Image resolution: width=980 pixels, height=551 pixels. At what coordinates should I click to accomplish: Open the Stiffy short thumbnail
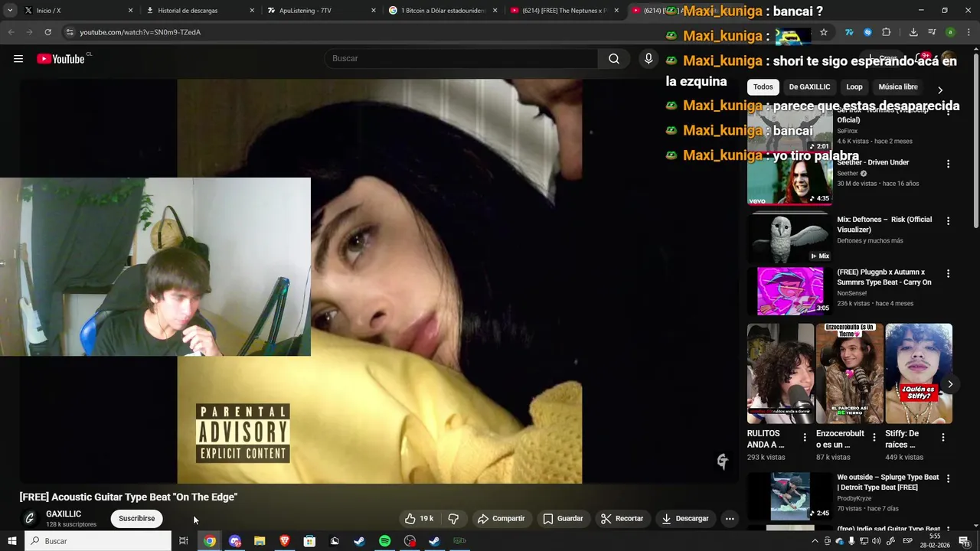coord(919,373)
